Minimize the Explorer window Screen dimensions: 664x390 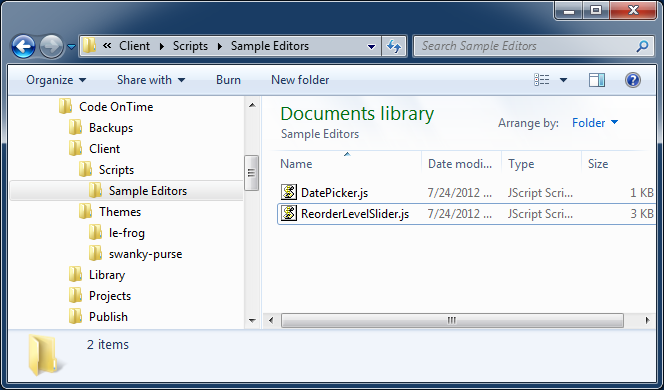[569, 10]
